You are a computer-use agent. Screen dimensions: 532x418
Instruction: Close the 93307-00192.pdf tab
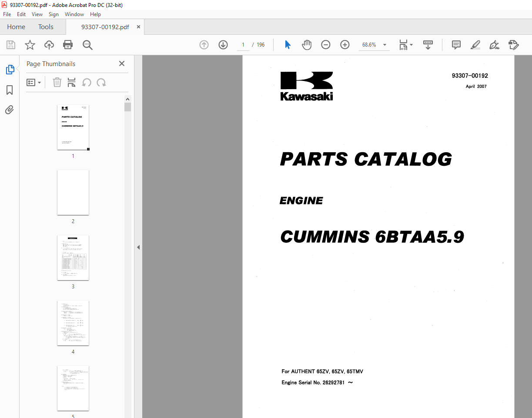[x=138, y=27]
